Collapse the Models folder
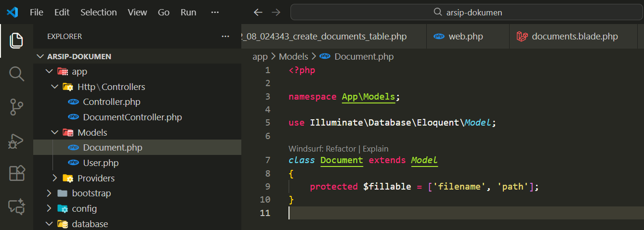This screenshot has height=230, width=644. pyautogui.click(x=54, y=132)
